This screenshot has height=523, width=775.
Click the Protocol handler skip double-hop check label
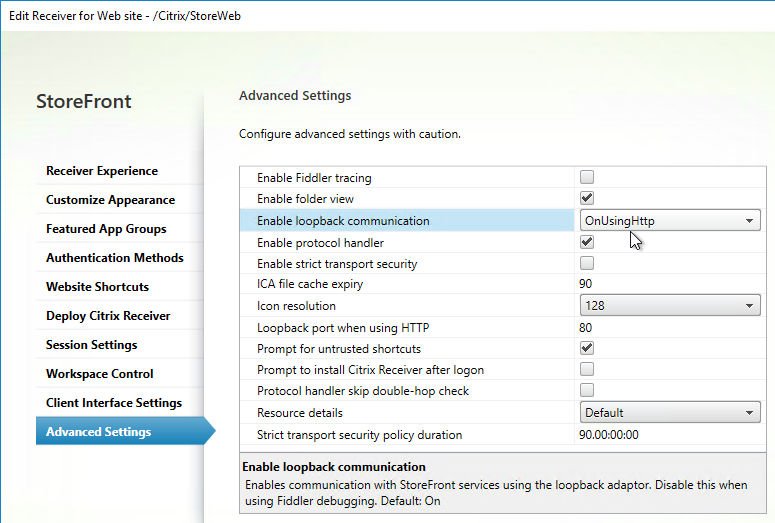[363, 391]
